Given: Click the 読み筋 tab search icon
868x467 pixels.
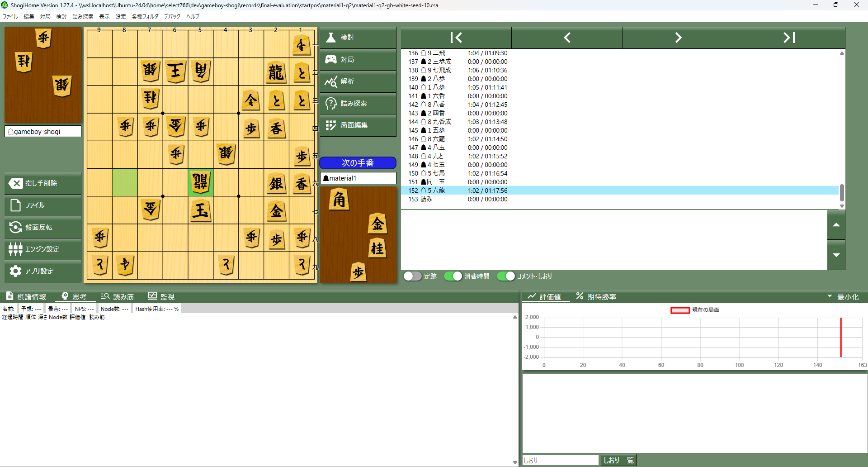Looking at the screenshot, I should 105,296.
